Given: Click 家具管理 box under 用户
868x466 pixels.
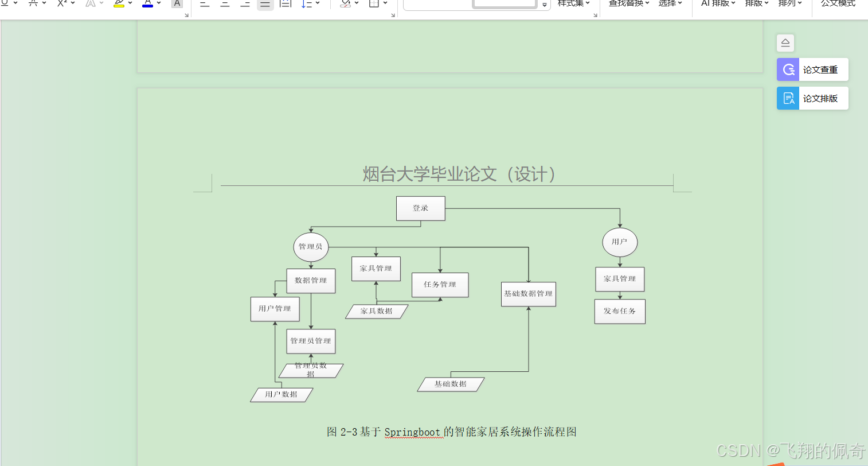Looking at the screenshot, I should (620, 279).
